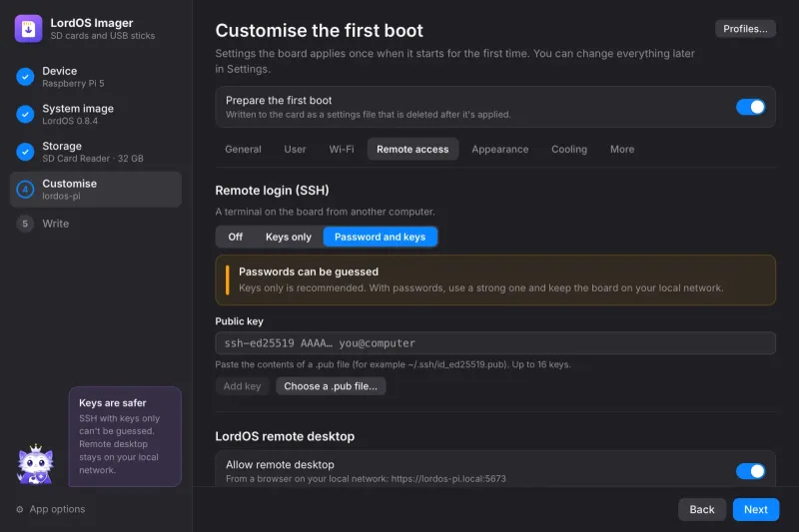Select the SSH Off option

[236, 237]
